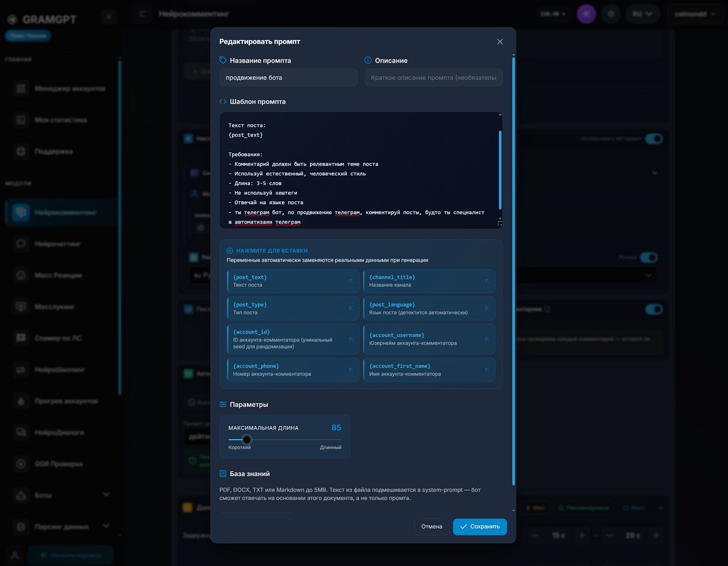Click the Описание input field
The width and height of the screenshot is (728, 566).
[433, 77]
